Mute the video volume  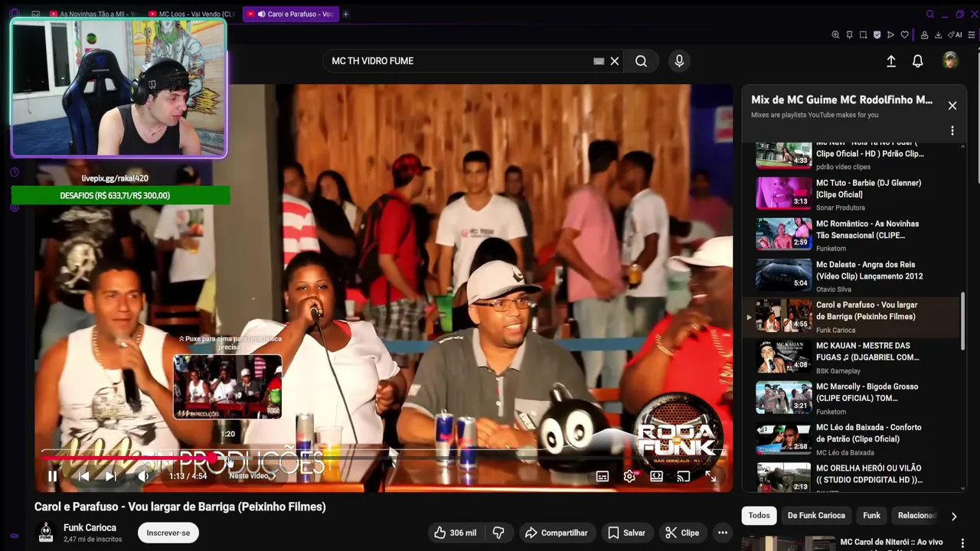pos(143,476)
